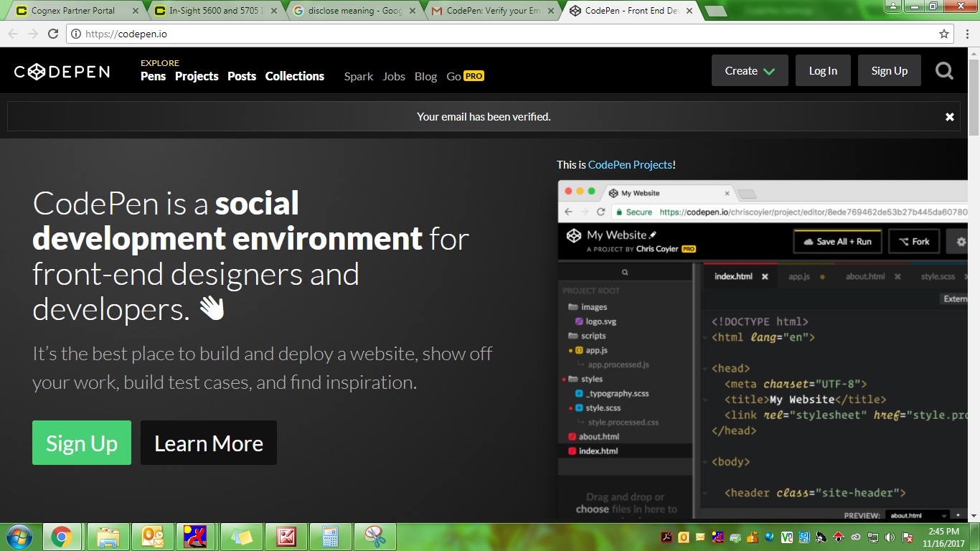This screenshot has width=980, height=551.
Task: Go to the Spark link
Action: (x=359, y=76)
